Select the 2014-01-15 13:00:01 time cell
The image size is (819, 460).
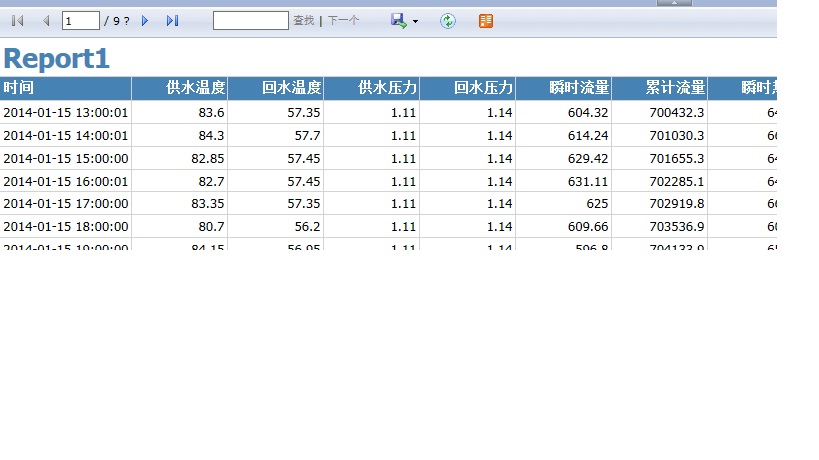pos(66,112)
